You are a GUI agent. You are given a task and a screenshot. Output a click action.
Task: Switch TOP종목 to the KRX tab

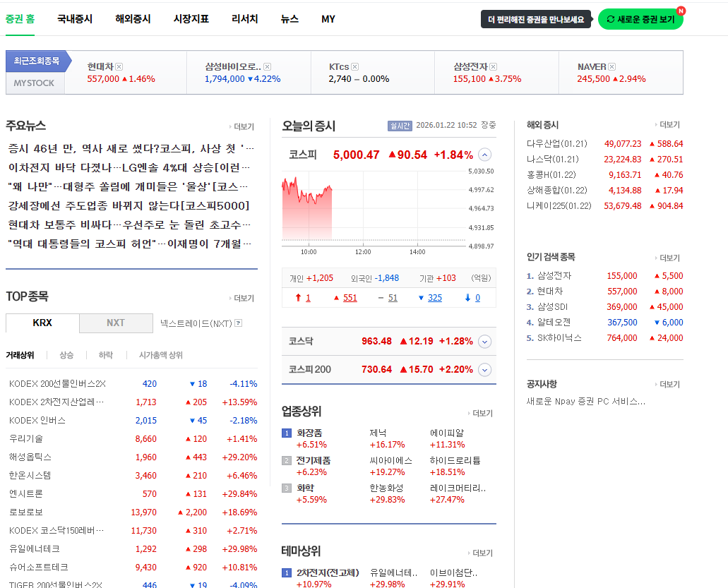pos(42,323)
